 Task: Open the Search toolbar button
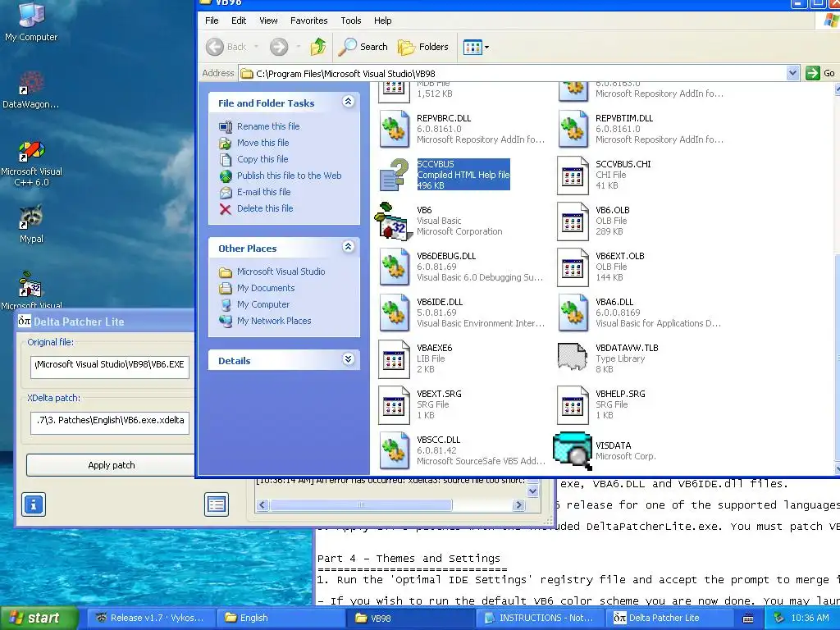(x=363, y=47)
